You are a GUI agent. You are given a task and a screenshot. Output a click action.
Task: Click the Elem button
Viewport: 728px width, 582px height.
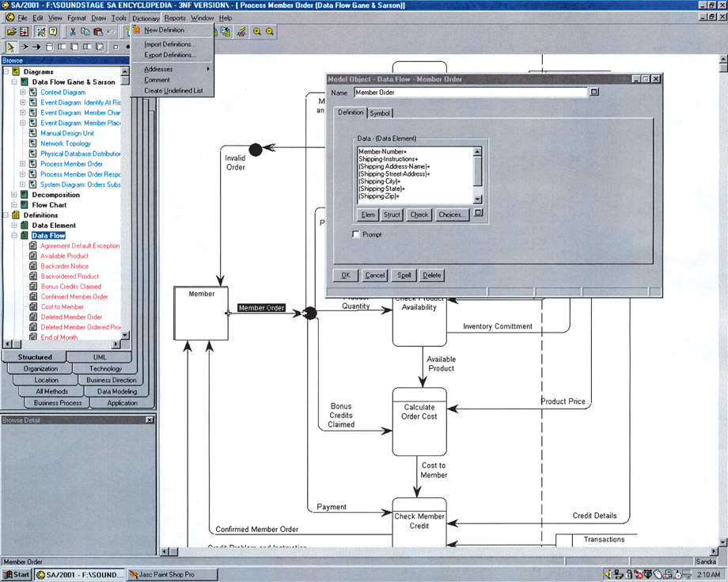click(x=368, y=215)
